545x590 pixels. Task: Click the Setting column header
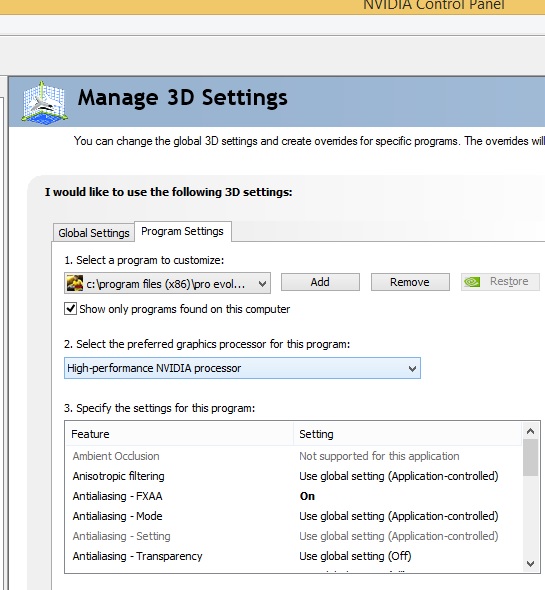point(408,434)
